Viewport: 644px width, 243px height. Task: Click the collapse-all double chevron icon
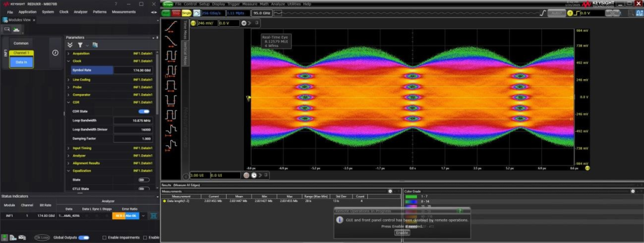70,45
